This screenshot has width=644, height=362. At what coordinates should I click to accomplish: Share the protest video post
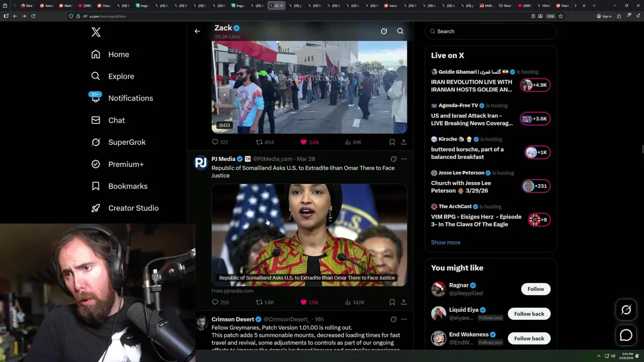tap(404, 142)
